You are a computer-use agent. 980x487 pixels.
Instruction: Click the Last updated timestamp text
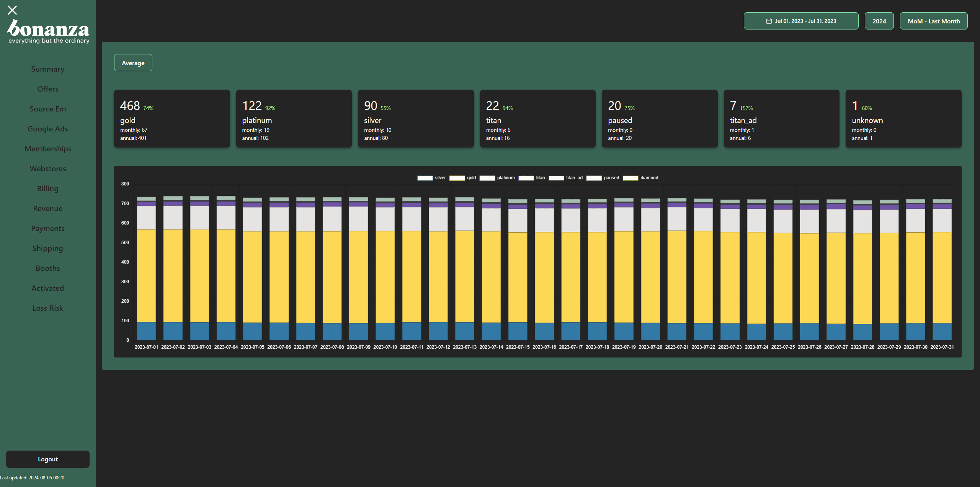[x=32, y=478]
